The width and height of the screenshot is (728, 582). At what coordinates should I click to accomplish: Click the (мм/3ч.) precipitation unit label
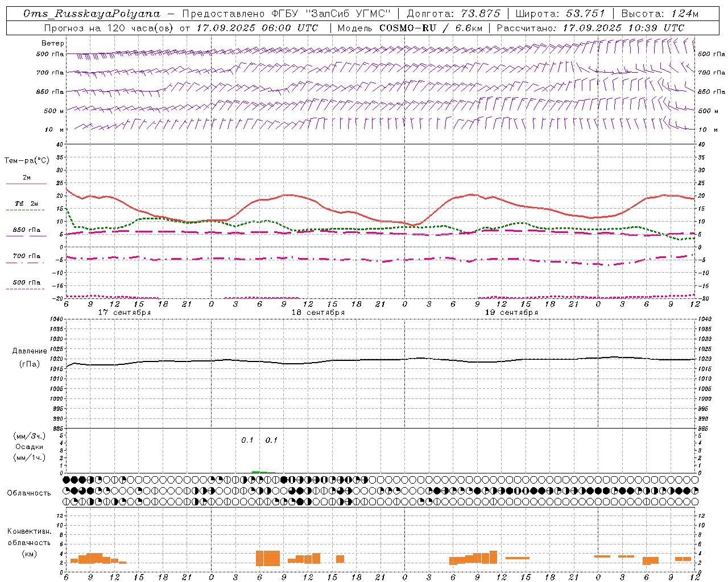[29, 436]
